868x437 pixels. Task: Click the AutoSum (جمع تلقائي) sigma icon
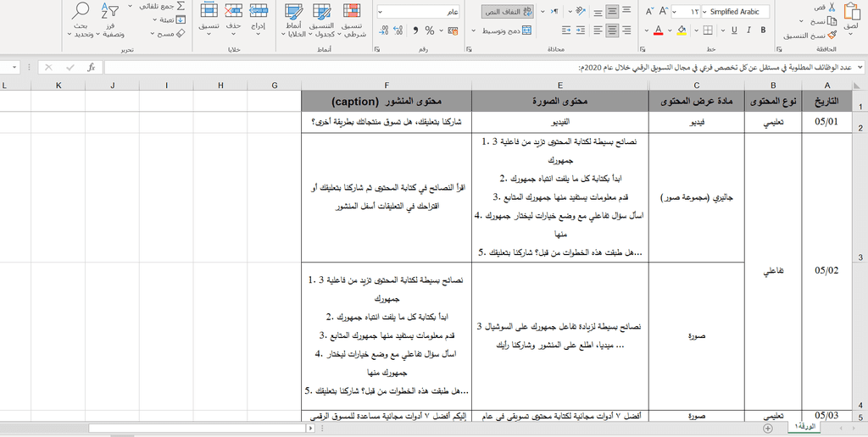point(181,6)
